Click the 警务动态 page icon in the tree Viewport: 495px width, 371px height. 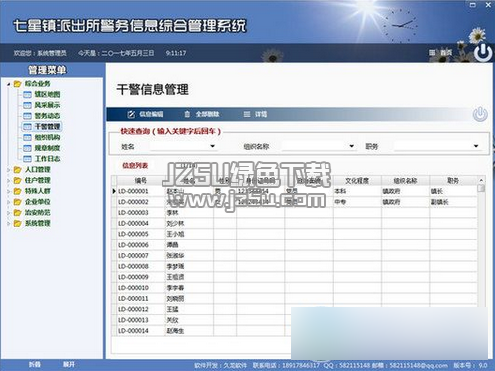pos(27,116)
